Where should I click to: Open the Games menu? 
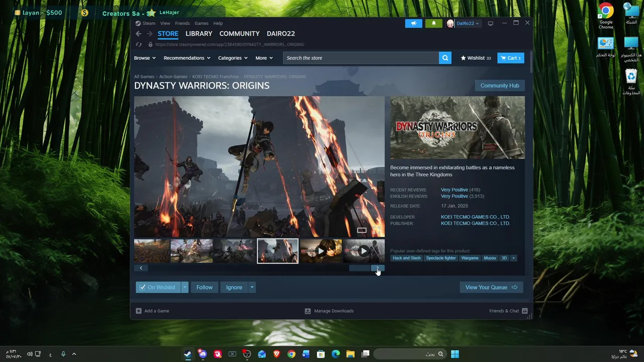[201, 23]
